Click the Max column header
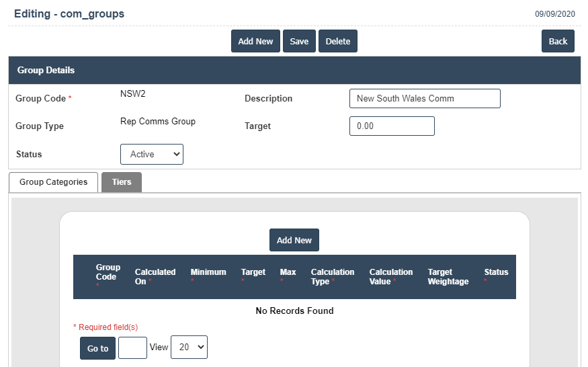The width and height of the screenshot is (588, 367). 288,272
